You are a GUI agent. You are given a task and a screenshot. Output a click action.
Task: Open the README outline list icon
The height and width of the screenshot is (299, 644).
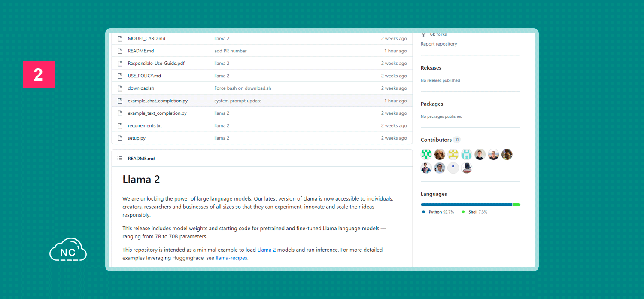coord(120,158)
